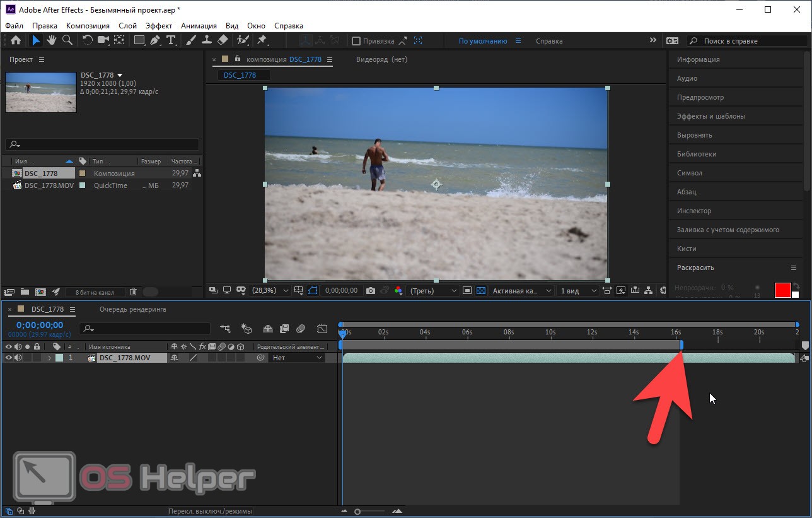Mute audio of the DSC_1778.MOV layer
Image resolution: width=812 pixels, height=518 pixels.
coord(18,358)
